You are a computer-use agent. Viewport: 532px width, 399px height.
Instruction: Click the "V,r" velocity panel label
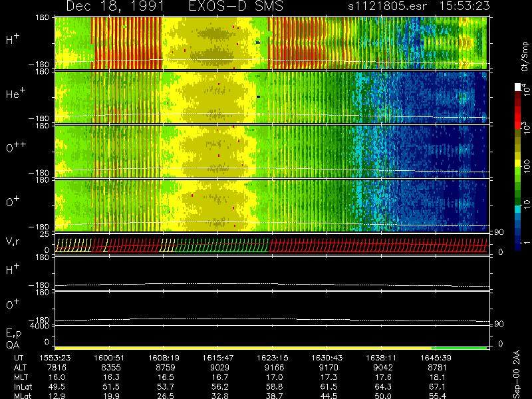(13, 241)
